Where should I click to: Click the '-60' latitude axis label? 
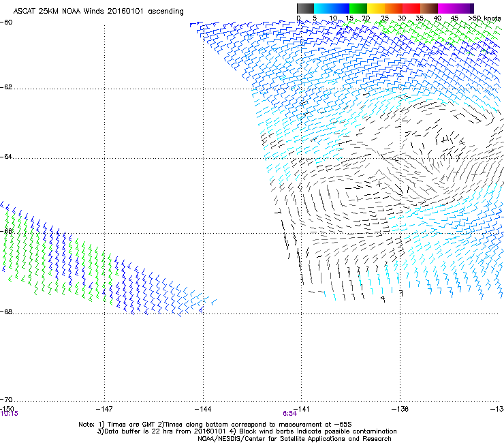point(6,22)
